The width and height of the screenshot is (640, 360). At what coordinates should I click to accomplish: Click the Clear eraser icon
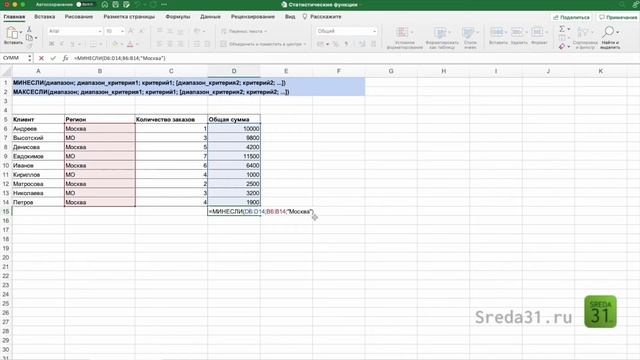(x=562, y=47)
